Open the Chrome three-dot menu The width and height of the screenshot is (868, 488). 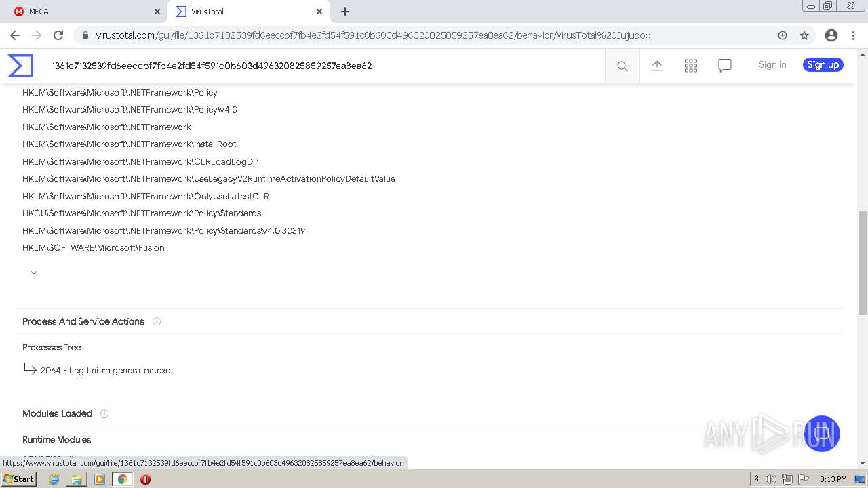(x=853, y=35)
